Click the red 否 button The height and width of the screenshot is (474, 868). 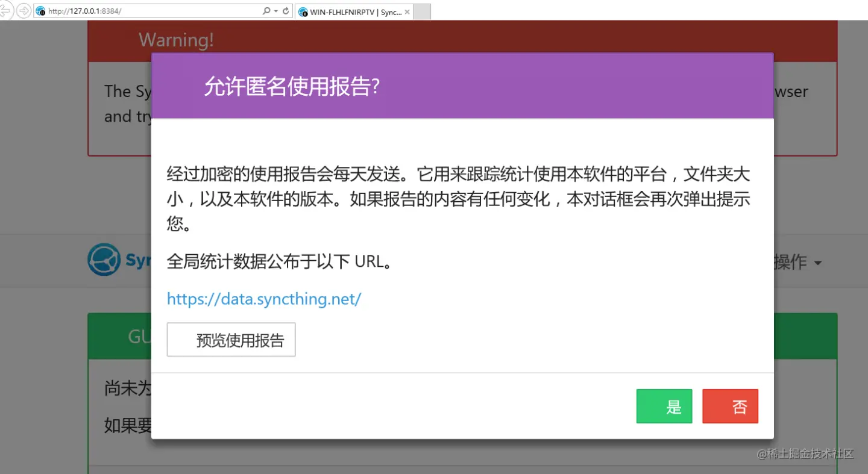pyautogui.click(x=730, y=407)
